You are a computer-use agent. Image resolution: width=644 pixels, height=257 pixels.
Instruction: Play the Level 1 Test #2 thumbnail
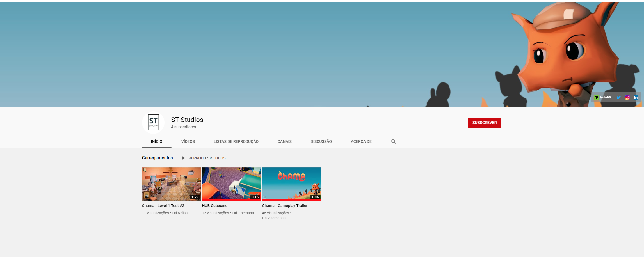[x=171, y=184]
